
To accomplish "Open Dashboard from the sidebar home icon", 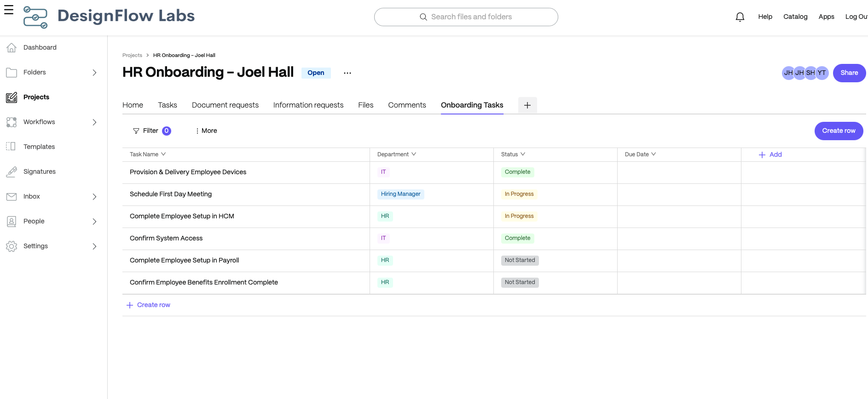I will coord(12,47).
